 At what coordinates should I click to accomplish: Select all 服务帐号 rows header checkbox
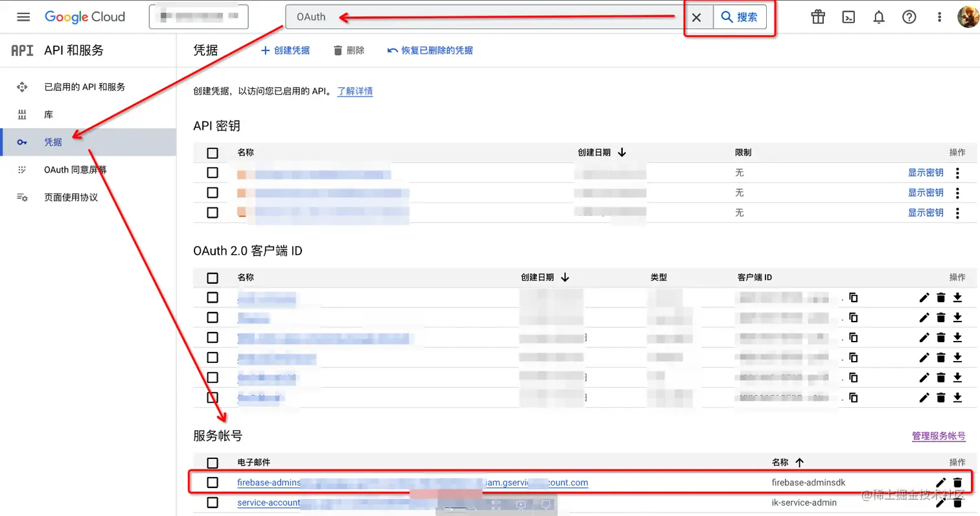pos(213,463)
